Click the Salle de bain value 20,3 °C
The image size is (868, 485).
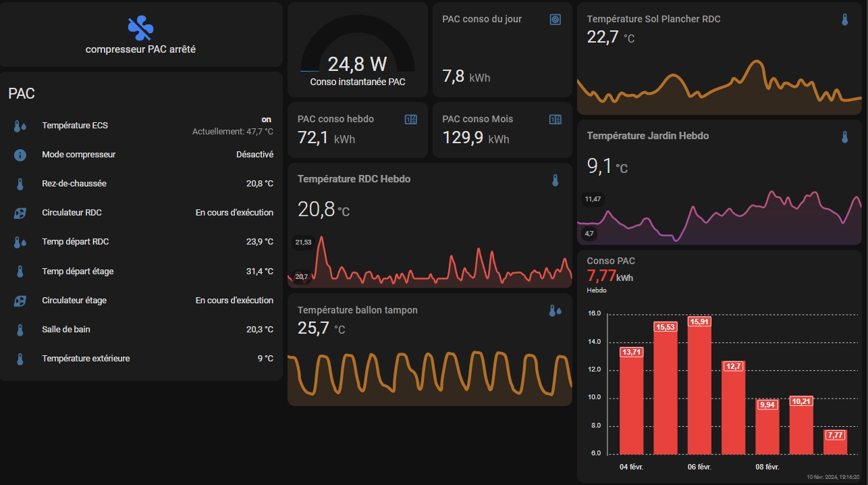260,330
